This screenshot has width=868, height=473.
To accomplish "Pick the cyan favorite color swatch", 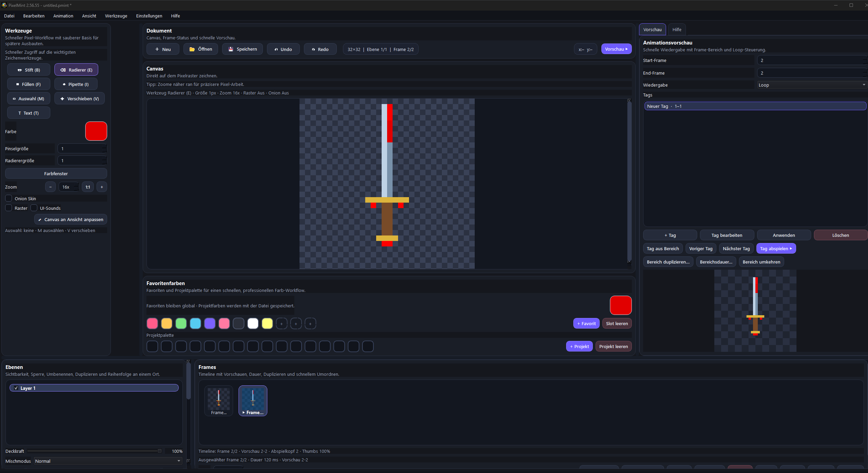I will 195,323.
